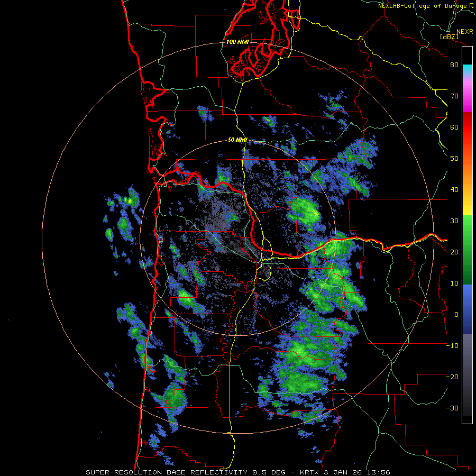This screenshot has width=476, height=476.
Task: Click the 10 dBZ scale value
Action: pos(454,283)
